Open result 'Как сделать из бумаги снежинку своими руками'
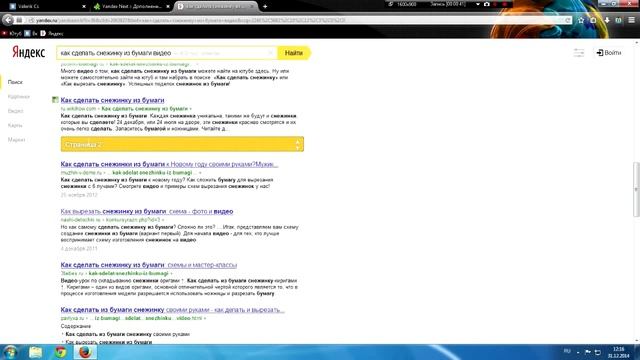Screen dimensions: 640x360 (x=172, y=310)
